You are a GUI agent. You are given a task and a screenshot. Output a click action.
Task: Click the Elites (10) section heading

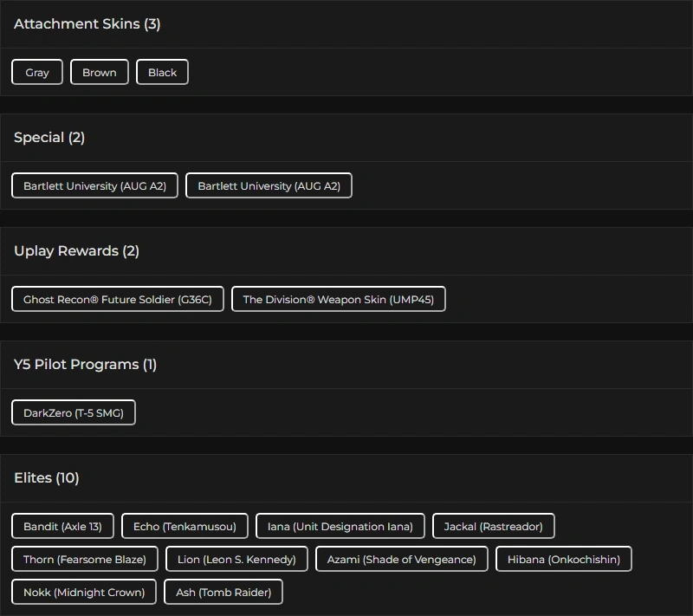pos(47,478)
